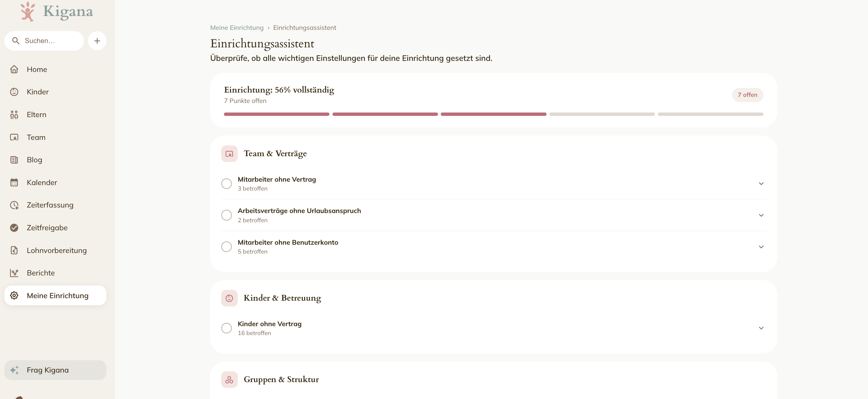Screen dimensions: 868x399
Task: Open Kinder via smiley face icon
Action: point(14,92)
